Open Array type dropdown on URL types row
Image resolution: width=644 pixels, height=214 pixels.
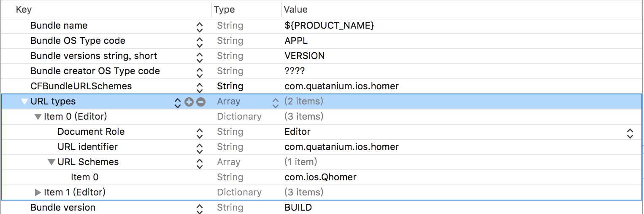275,102
